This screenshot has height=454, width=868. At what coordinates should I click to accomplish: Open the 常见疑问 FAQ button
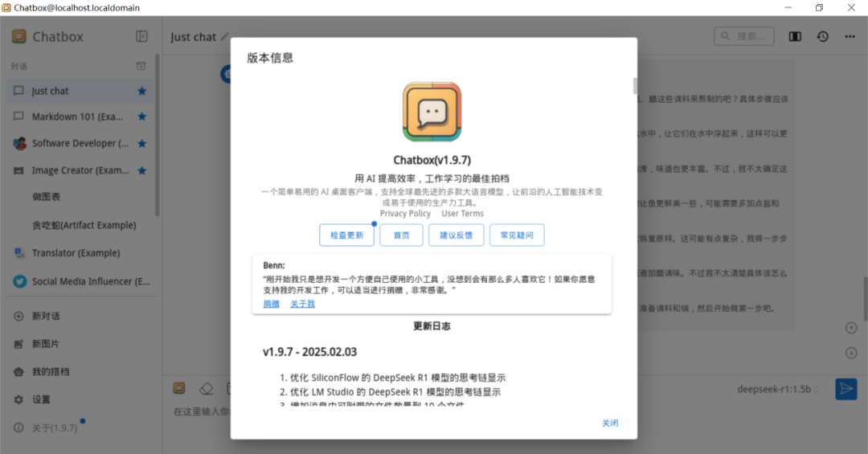point(517,235)
